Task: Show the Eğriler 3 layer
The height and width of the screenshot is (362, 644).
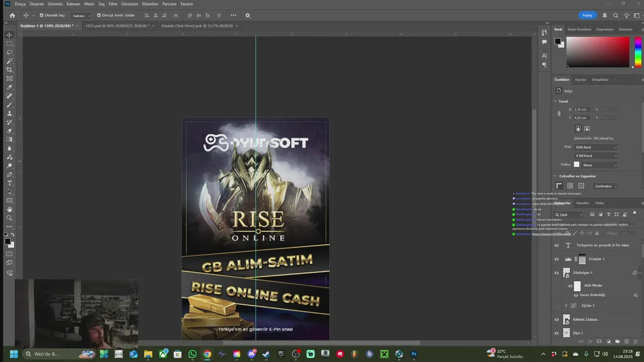Action: pos(556,306)
